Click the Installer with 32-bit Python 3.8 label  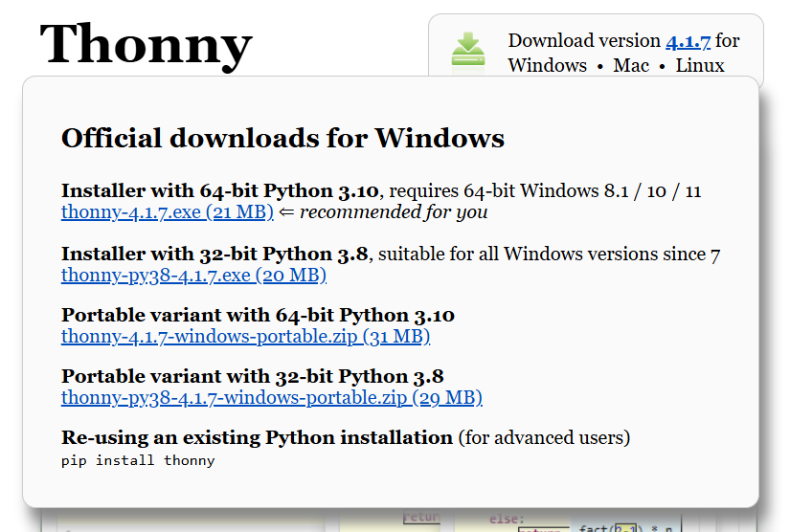214,255
